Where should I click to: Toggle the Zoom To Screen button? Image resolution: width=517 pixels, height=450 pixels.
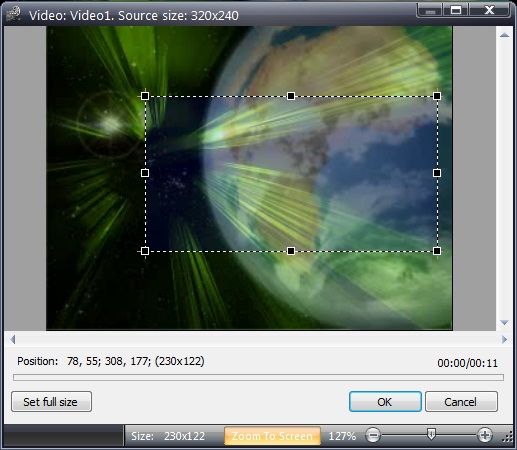coord(272,436)
